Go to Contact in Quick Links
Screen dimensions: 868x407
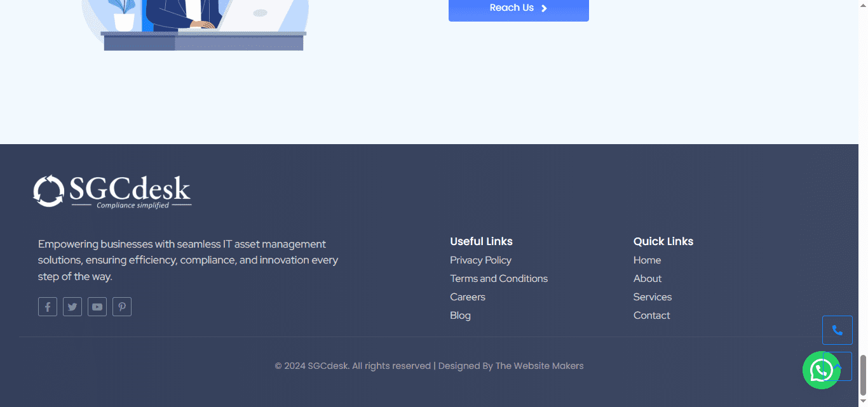[651, 316]
